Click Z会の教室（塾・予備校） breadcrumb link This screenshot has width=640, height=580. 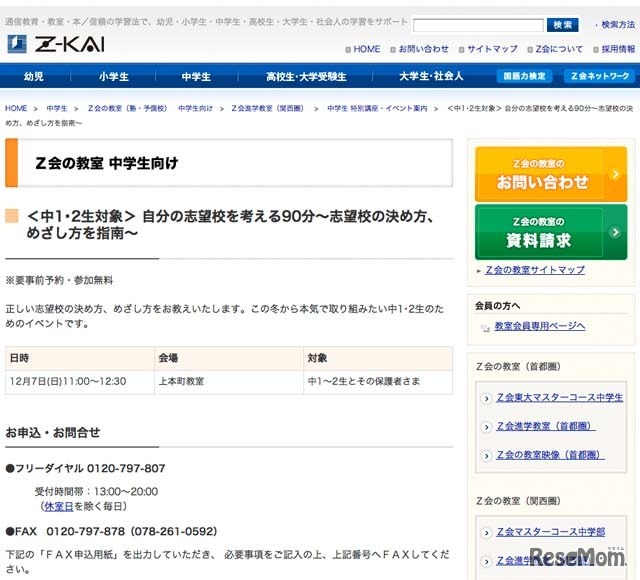[x=127, y=108]
